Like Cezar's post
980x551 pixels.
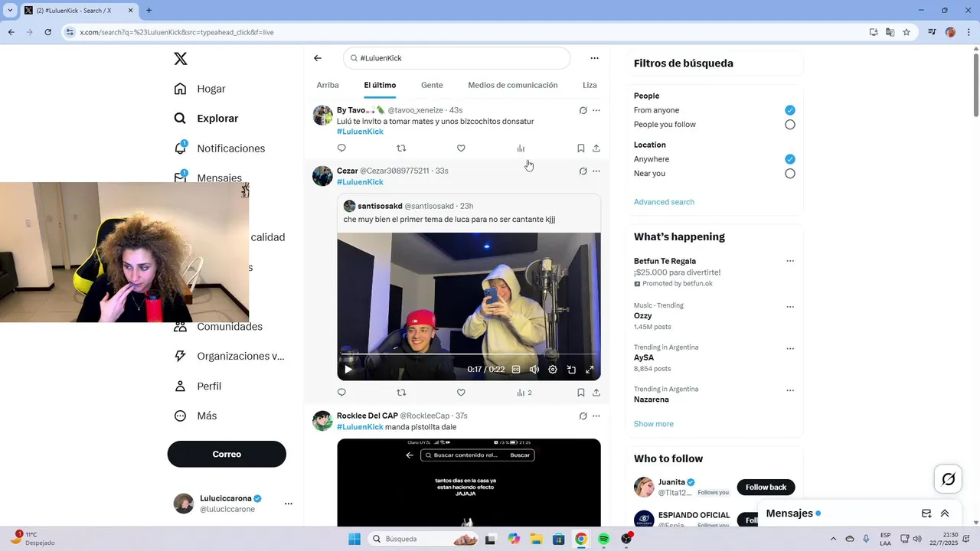[x=461, y=393]
